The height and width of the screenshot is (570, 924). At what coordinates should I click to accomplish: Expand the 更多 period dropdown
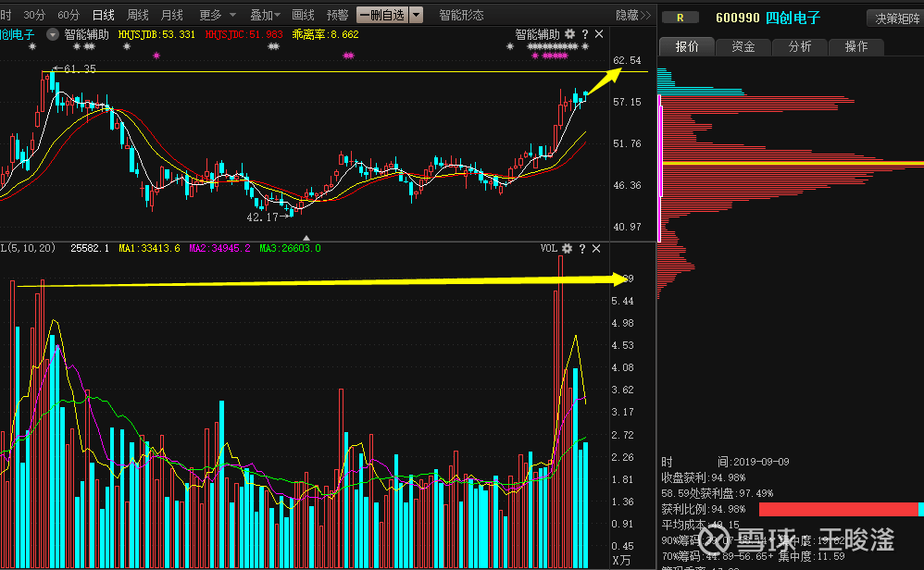tap(218, 15)
